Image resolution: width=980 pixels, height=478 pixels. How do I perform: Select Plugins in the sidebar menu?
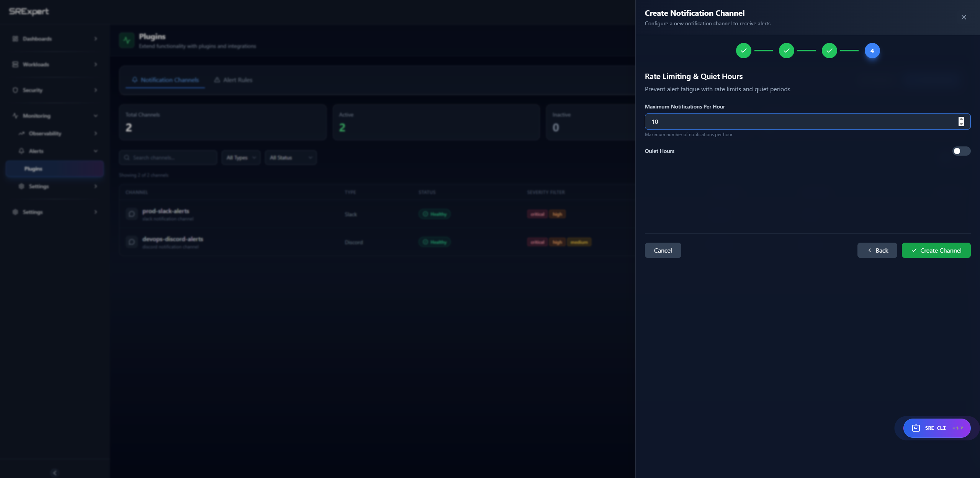(34, 169)
